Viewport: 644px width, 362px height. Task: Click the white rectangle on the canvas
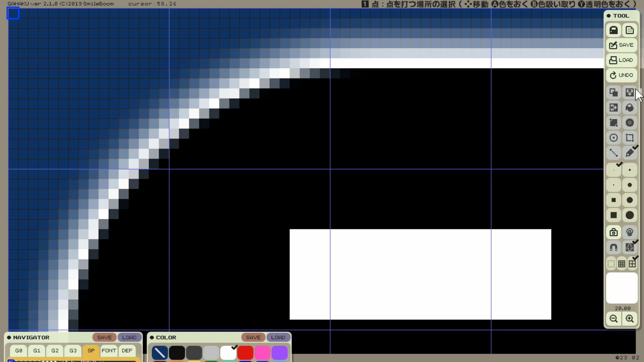pyautogui.click(x=420, y=274)
